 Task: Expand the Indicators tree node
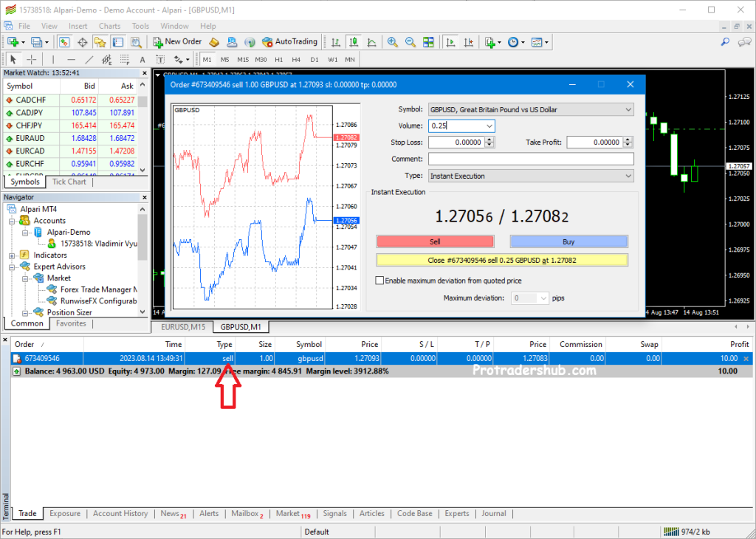pyautogui.click(x=13, y=255)
